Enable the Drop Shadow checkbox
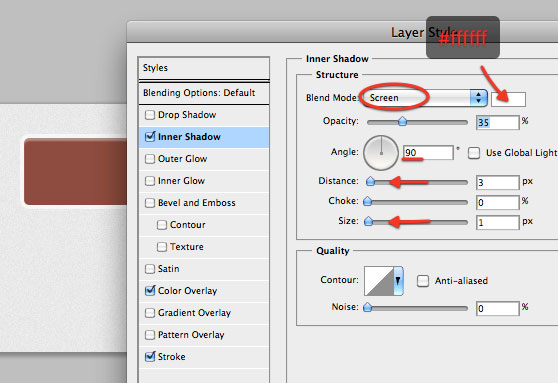 point(150,115)
